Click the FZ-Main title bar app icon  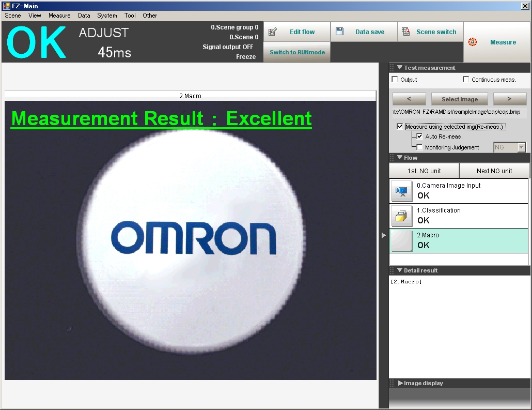coord(6,6)
